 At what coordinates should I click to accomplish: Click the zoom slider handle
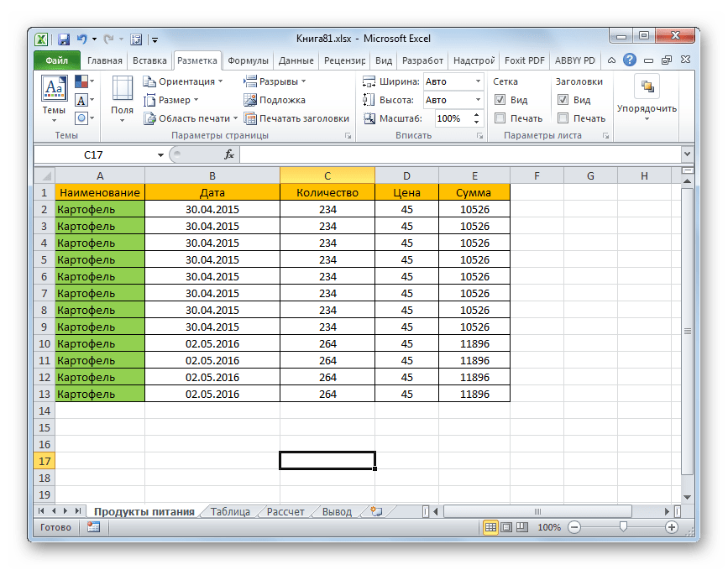(x=623, y=527)
